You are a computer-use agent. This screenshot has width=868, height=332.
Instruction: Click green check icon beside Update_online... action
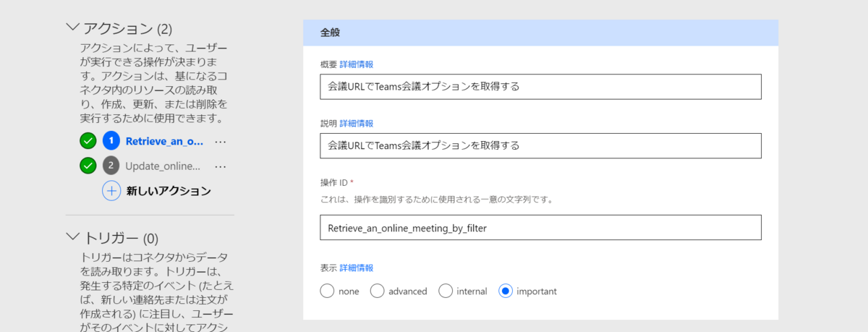tap(88, 166)
